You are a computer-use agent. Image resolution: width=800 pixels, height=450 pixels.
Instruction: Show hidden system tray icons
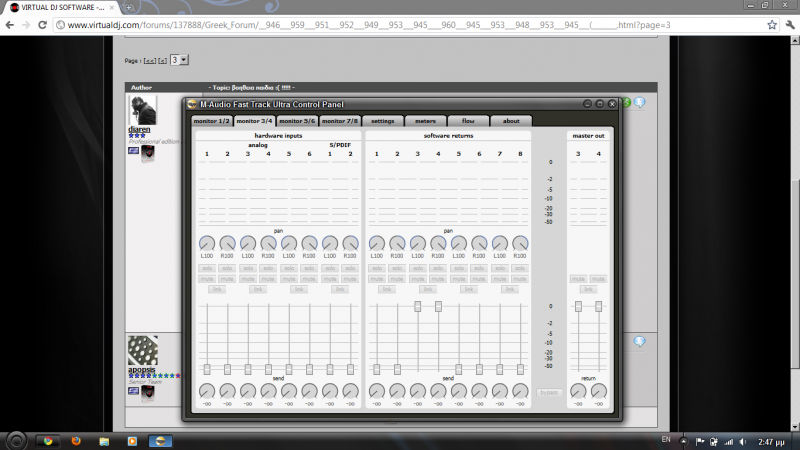pos(683,442)
